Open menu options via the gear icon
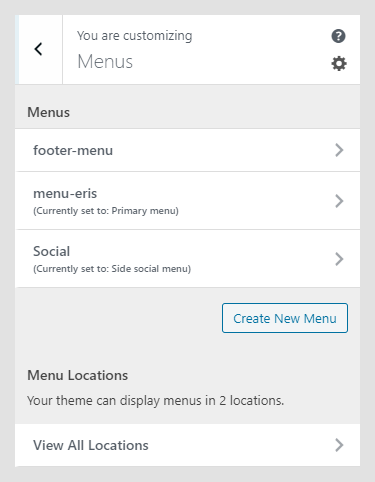Screen dimensions: 375x482 tap(339, 63)
